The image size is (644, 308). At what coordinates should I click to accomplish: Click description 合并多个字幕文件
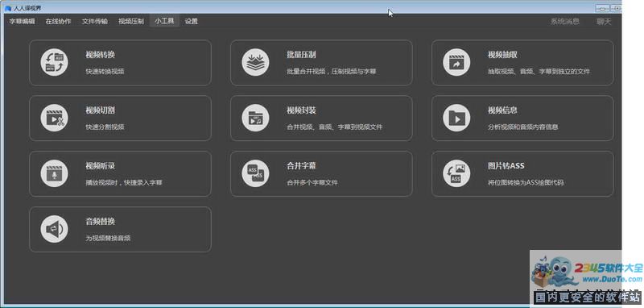pyautogui.click(x=312, y=182)
